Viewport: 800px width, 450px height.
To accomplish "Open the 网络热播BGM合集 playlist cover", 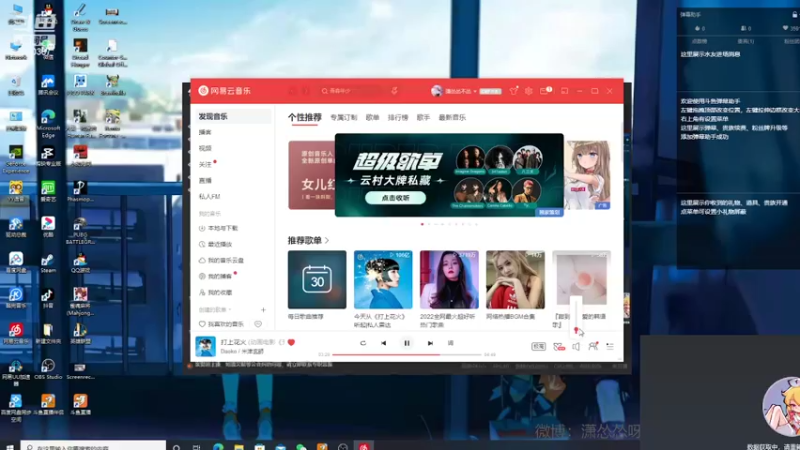I will pyautogui.click(x=515, y=279).
